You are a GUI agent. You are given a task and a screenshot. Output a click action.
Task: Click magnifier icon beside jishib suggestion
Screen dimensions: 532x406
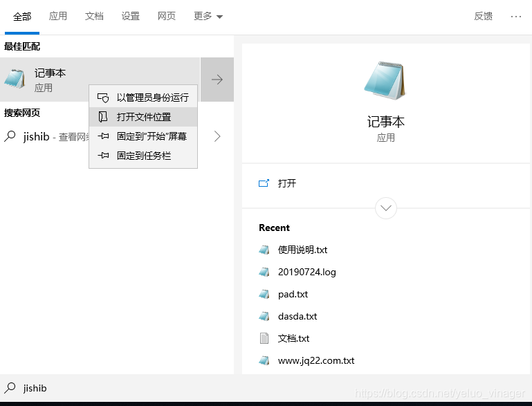coord(10,136)
